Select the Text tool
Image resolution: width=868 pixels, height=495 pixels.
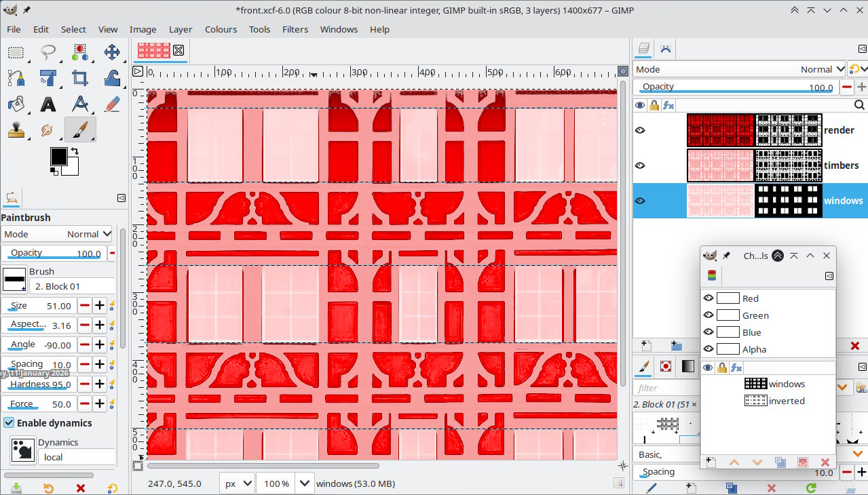pos(48,104)
